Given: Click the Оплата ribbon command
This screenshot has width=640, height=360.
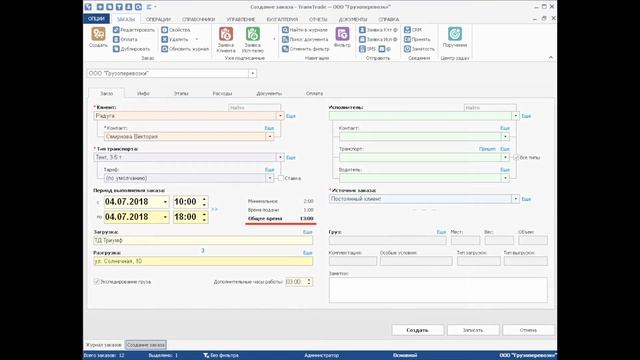Looking at the screenshot, I should pyautogui.click(x=125, y=39).
